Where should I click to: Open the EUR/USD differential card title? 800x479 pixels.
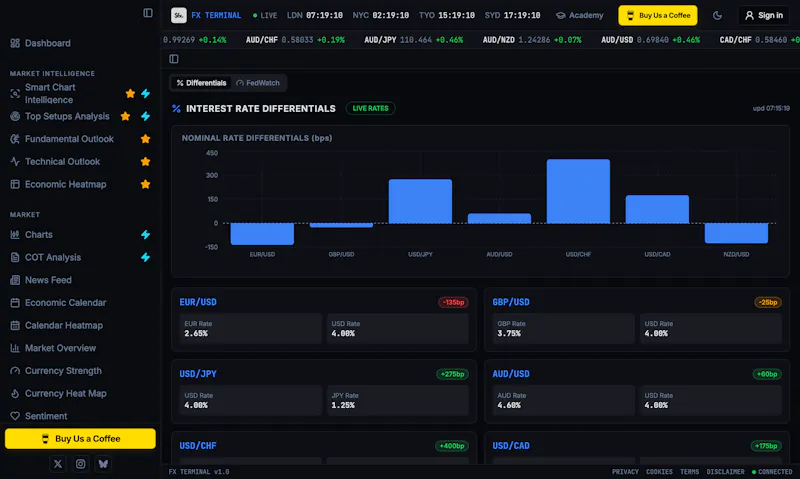coord(198,302)
